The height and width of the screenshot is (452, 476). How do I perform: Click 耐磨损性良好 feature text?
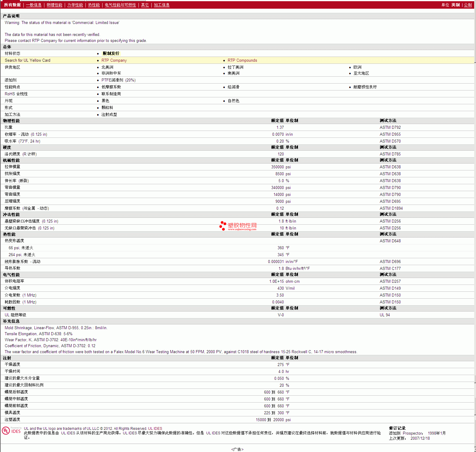click(365, 87)
